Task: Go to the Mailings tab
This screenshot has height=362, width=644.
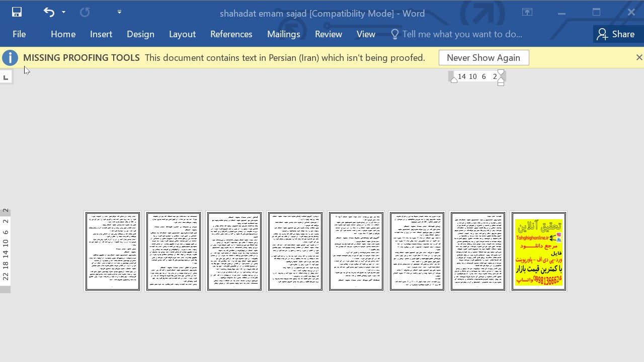Action: pos(284,34)
